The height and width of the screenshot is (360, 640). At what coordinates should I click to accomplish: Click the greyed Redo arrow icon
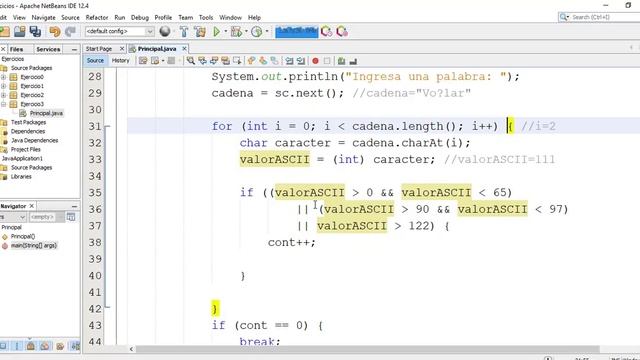pos(71,31)
